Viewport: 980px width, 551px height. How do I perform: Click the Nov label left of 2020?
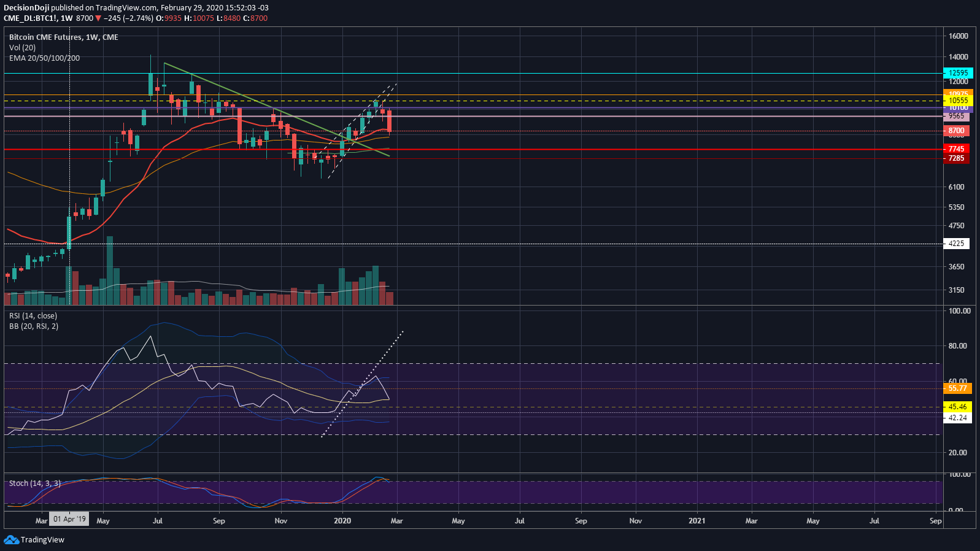(x=281, y=521)
